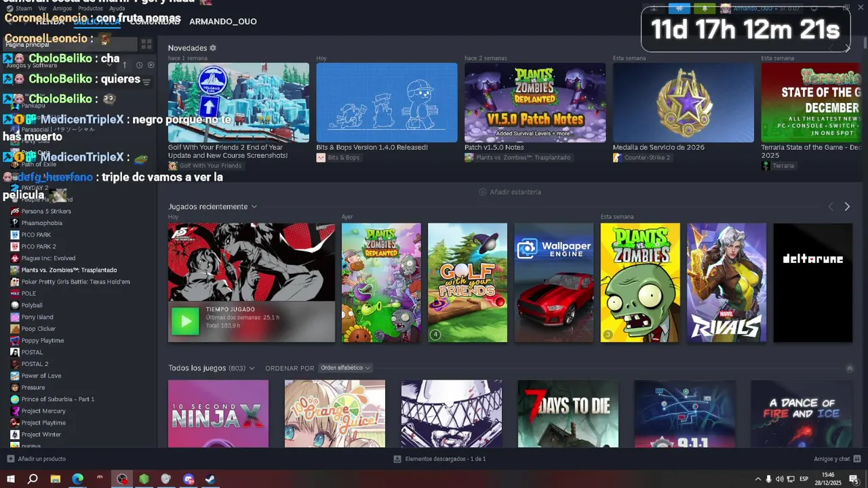Screen dimensions: 868x488
Task: Collapse the Todos los juegos shelf arrow
Action: pyautogui.click(x=850, y=369)
